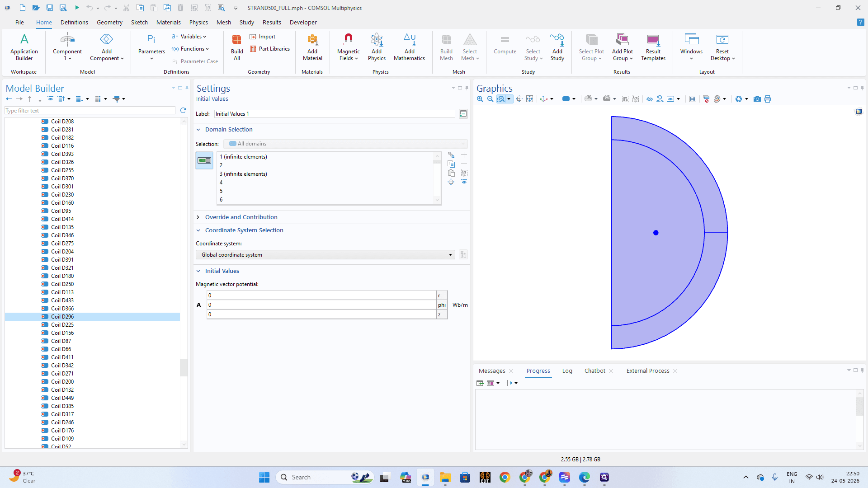Click Add Mathematics icon
868x488 pixels.
coord(409,47)
